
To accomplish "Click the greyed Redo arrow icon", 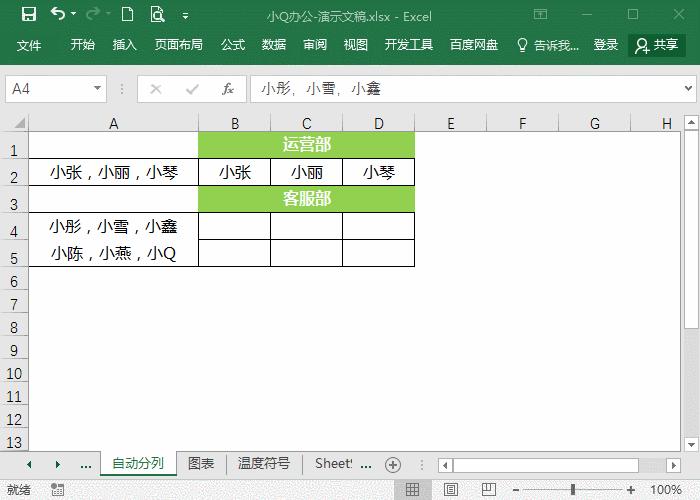I will (93, 14).
